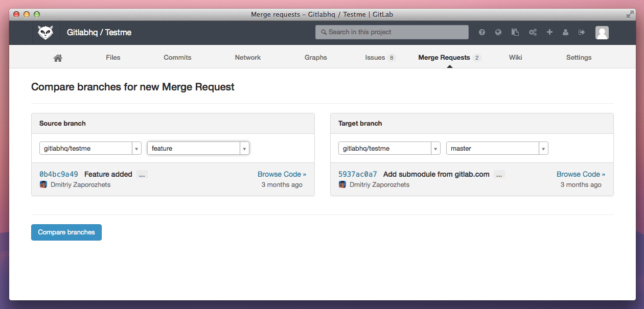Click the Compare branches button

coord(66,232)
